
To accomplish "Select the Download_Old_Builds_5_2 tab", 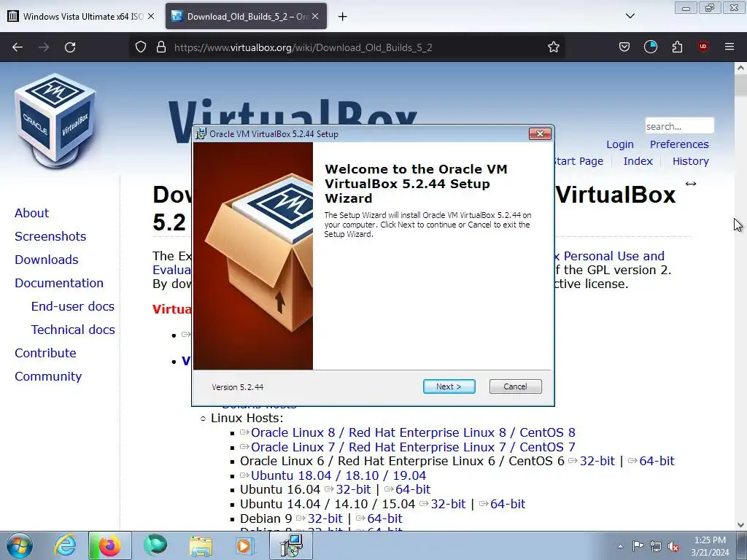I will point(247,17).
